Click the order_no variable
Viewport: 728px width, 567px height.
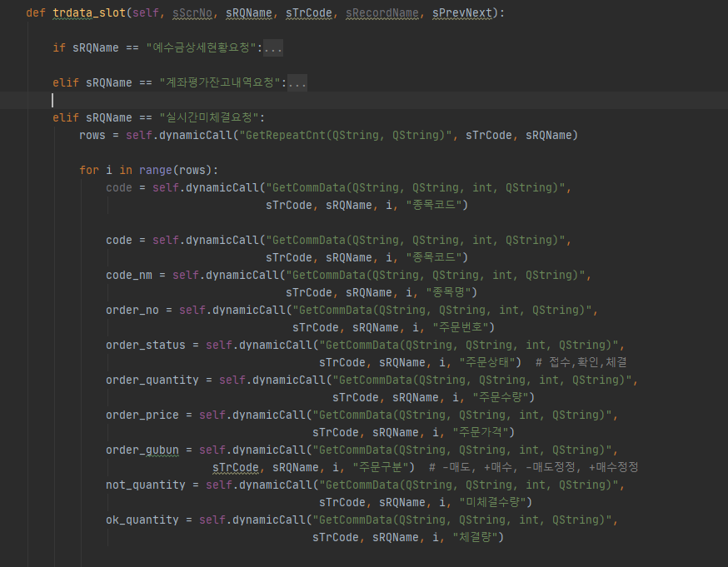click(132, 310)
